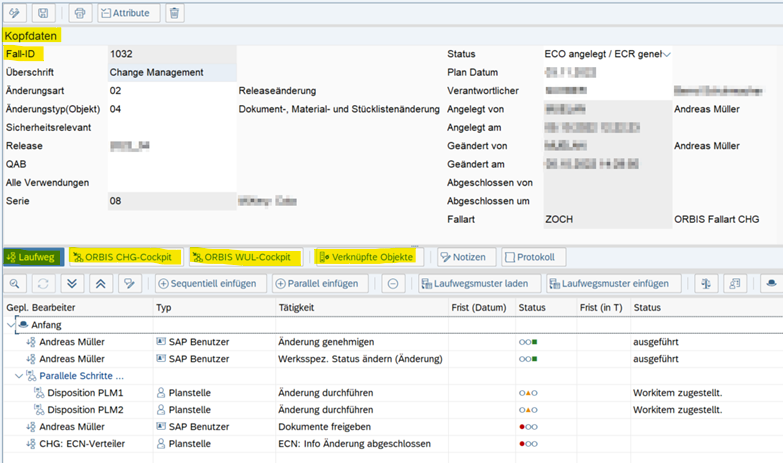Image resolution: width=783 pixels, height=463 pixels.
Task: Click the Plan Datum field
Action: click(x=607, y=72)
